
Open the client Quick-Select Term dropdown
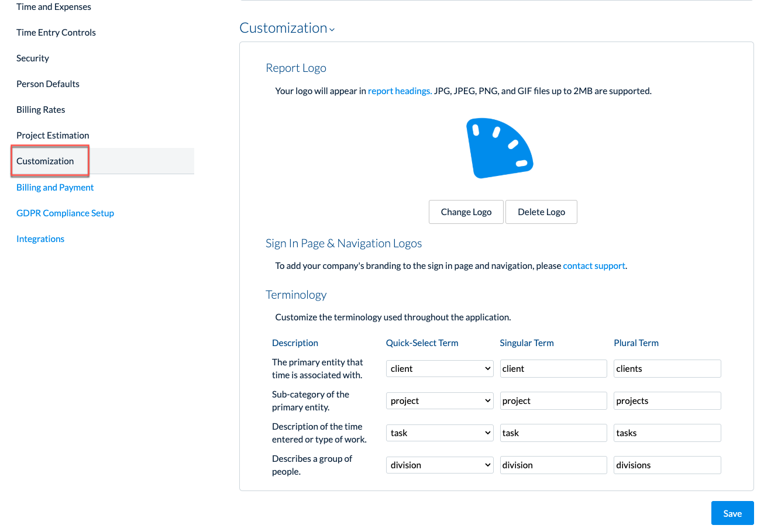[439, 368]
